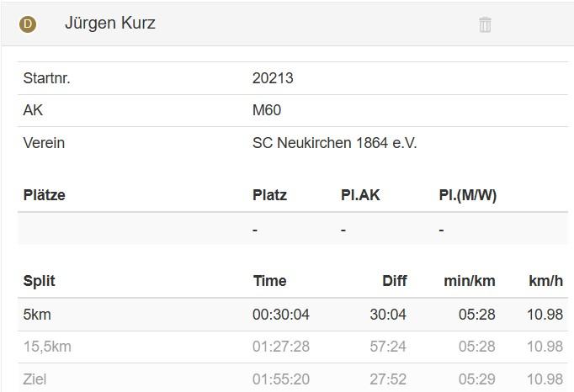
Task: Click the 15,5km split row
Action: [47, 347]
